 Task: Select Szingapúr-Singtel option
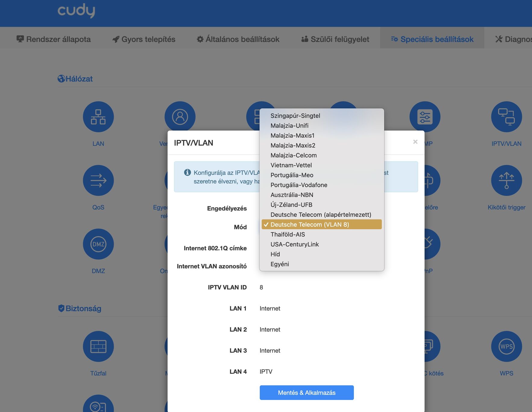click(x=322, y=116)
